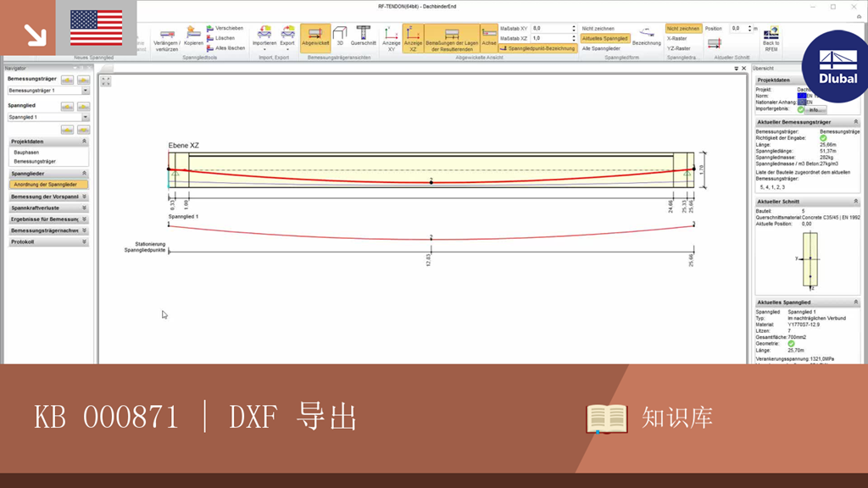This screenshot has height=488, width=868.
Task: Click the US flag language icon
Action: [x=97, y=28]
